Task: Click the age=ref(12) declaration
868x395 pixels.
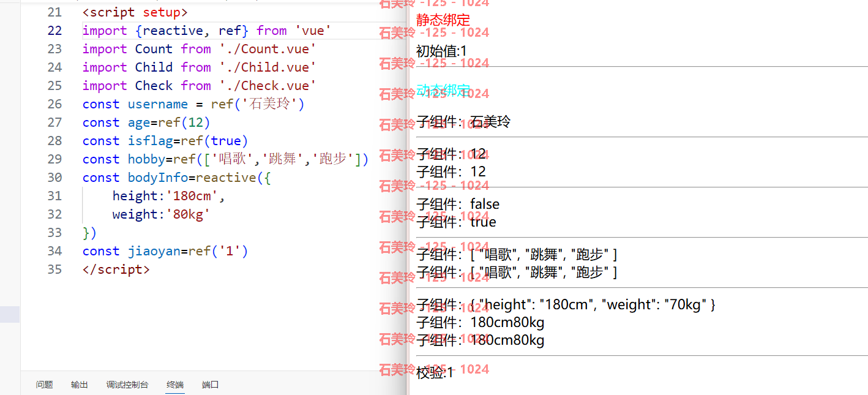Action: 170,122
